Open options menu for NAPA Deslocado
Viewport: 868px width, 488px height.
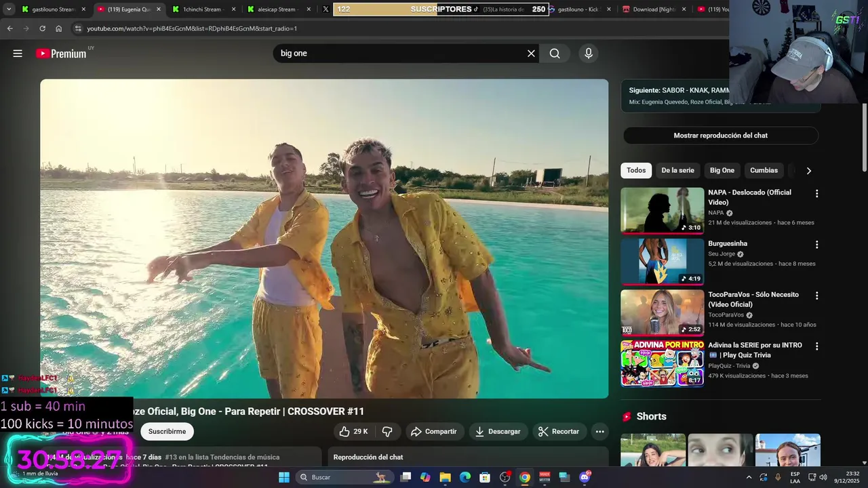(x=816, y=194)
